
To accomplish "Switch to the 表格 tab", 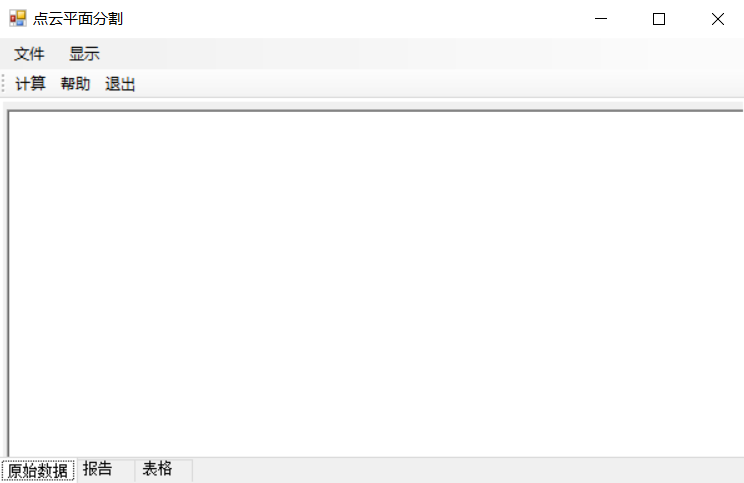I will pos(164,469).
